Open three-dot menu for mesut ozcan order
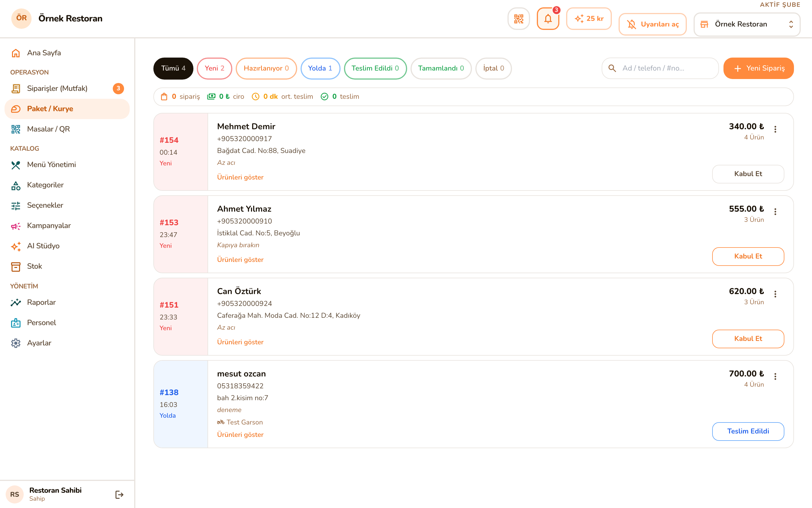Image resolution: width=812 pixels, height=508 pixels. [775, 377]
